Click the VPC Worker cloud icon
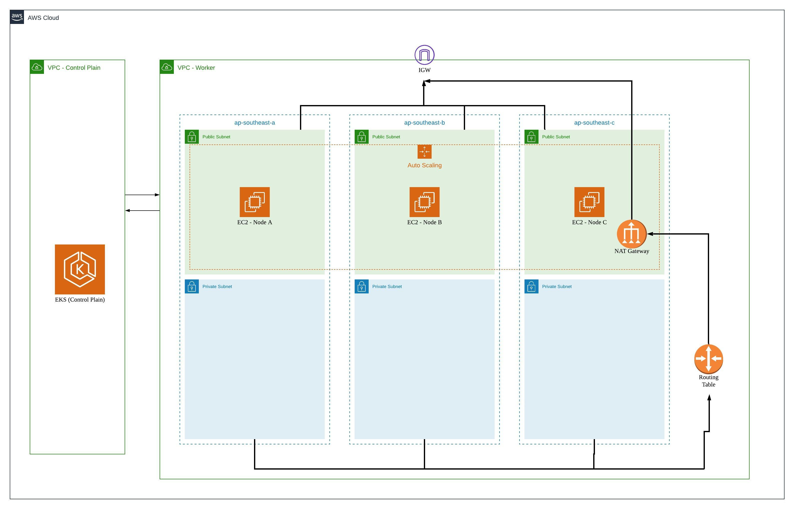The image size is (812, 509). pyautogui.click(x=167, y=67)
